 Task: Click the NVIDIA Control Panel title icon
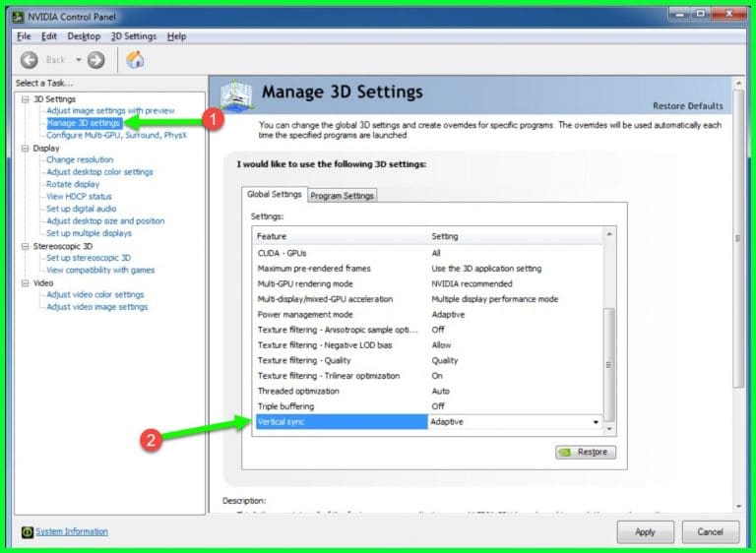click(20, 16)
